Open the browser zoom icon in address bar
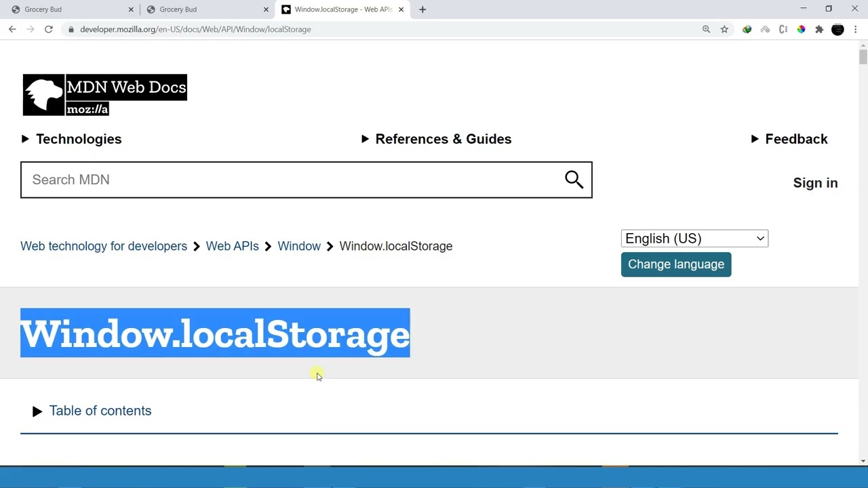The height and width of the screenshot is (488, 868). pyautogui.click(x=706, y=29)
